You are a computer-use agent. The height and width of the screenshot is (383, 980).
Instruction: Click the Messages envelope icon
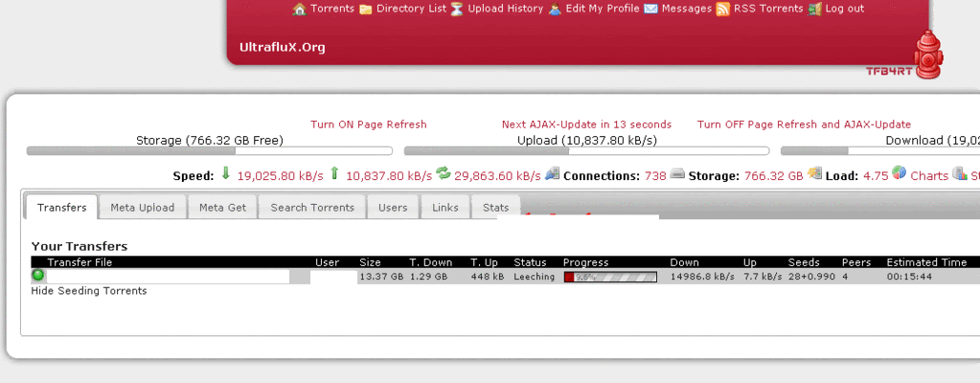(x=650, y=9)
